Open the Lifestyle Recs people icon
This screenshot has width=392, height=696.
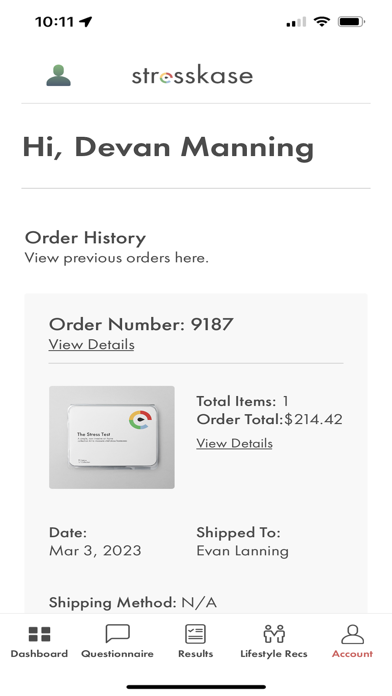[274, 634]
